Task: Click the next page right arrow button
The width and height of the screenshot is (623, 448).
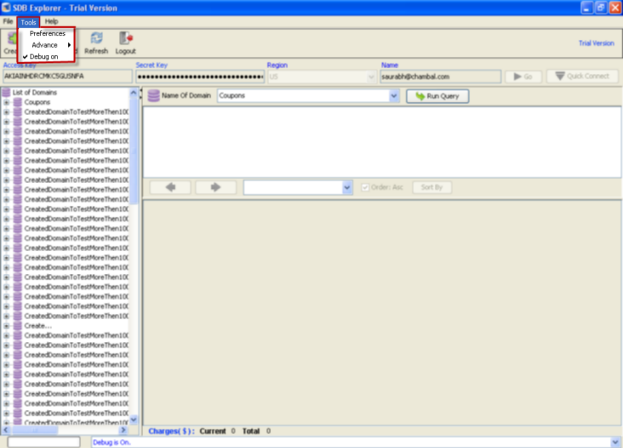Action: pos(216,187)
